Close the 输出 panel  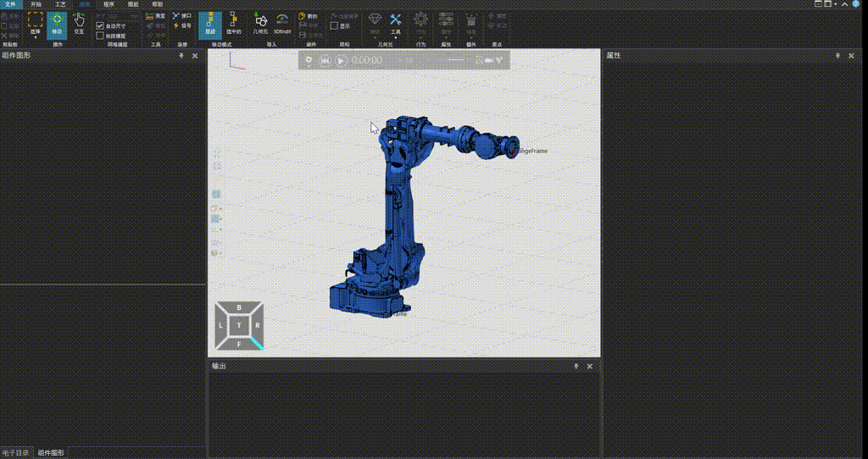(590, 366)
